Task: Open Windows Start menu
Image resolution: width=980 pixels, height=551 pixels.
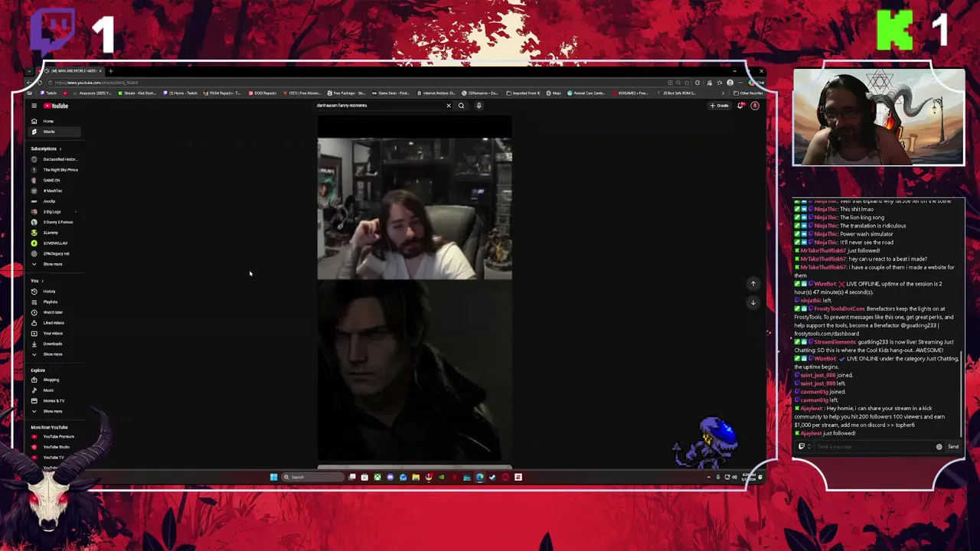Action: click(273, 478)
